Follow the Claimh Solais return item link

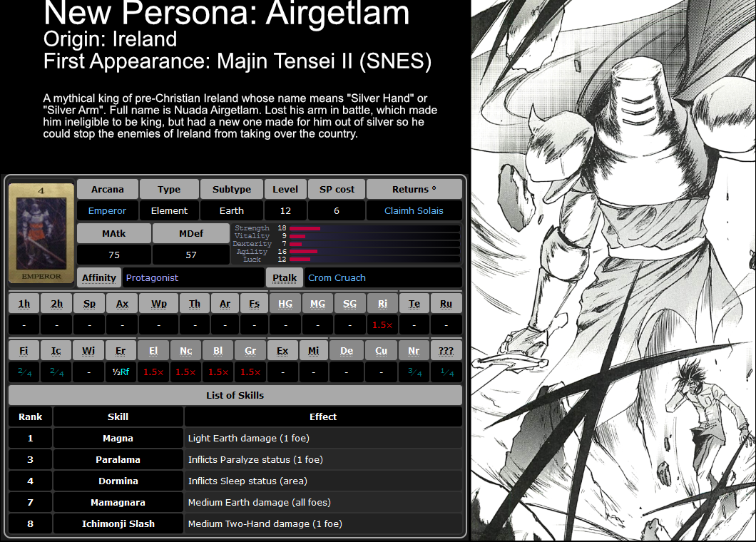414,210
